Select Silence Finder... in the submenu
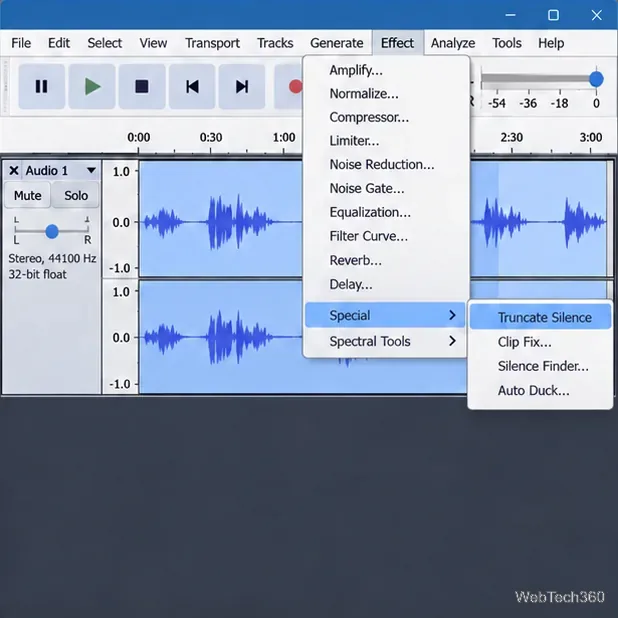Image resolution: width=618 pixels, height=618 pixels. pos(540,366)
